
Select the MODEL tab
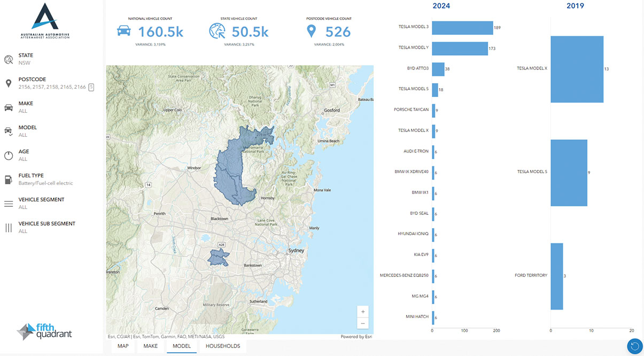click(x=182, y=346)
